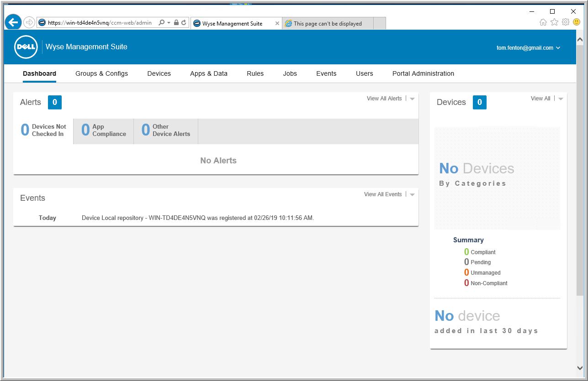Screen dimensions: 588x381
Task: Click the Favorites star icon
Action: [554, 22]
